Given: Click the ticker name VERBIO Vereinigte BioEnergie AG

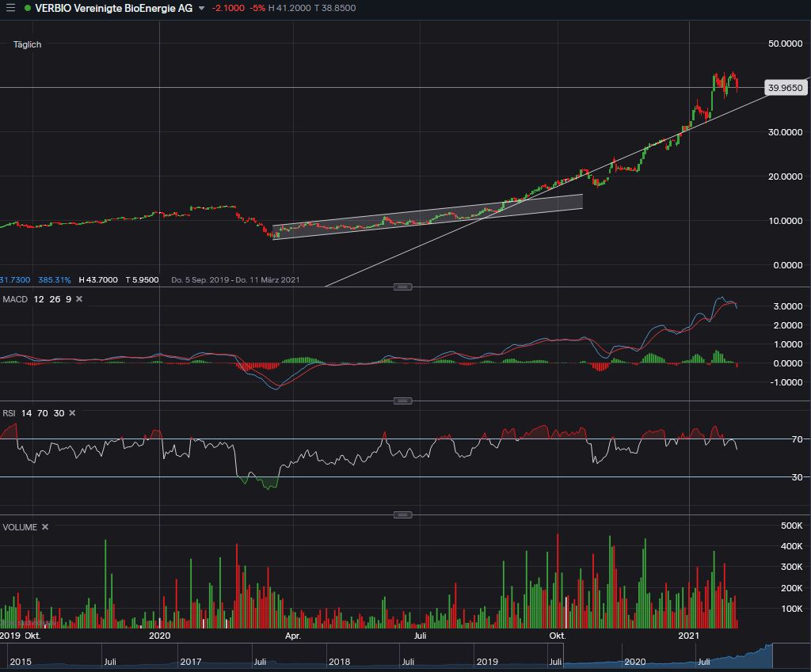Looking at the screenshot, I should [x=114, y=8].
